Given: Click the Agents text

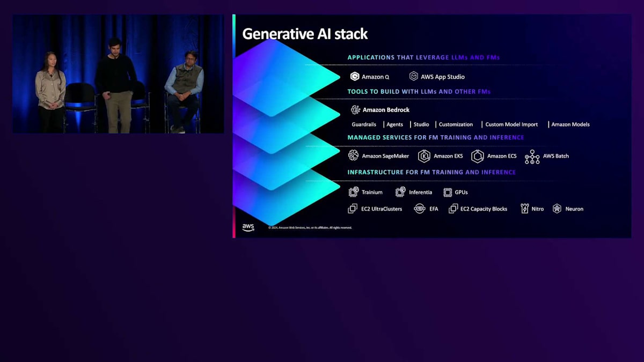Looking at the screenshot, I should coord(394,124).
